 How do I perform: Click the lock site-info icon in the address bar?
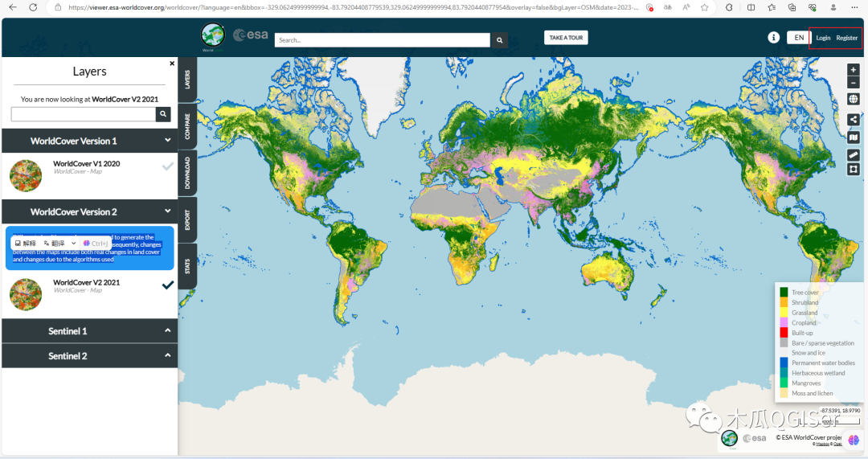tap(58, 8)
